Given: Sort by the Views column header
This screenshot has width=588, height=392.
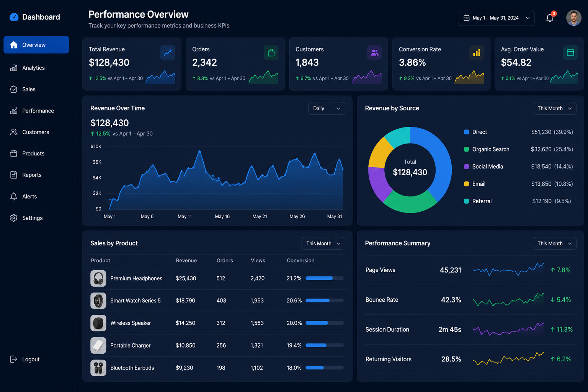Looking at the screenshot, I should pyautogui.click(x=258, y=260).
